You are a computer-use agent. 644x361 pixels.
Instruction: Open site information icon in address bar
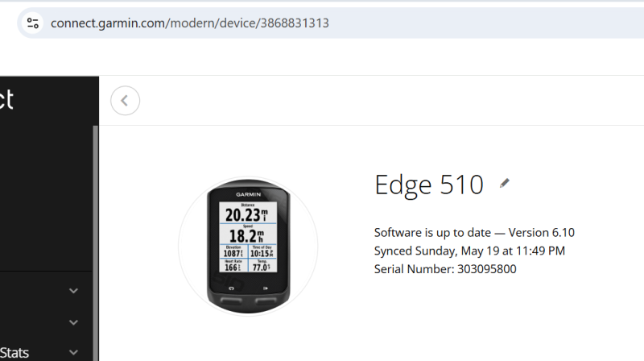click(x=33, y=23)
